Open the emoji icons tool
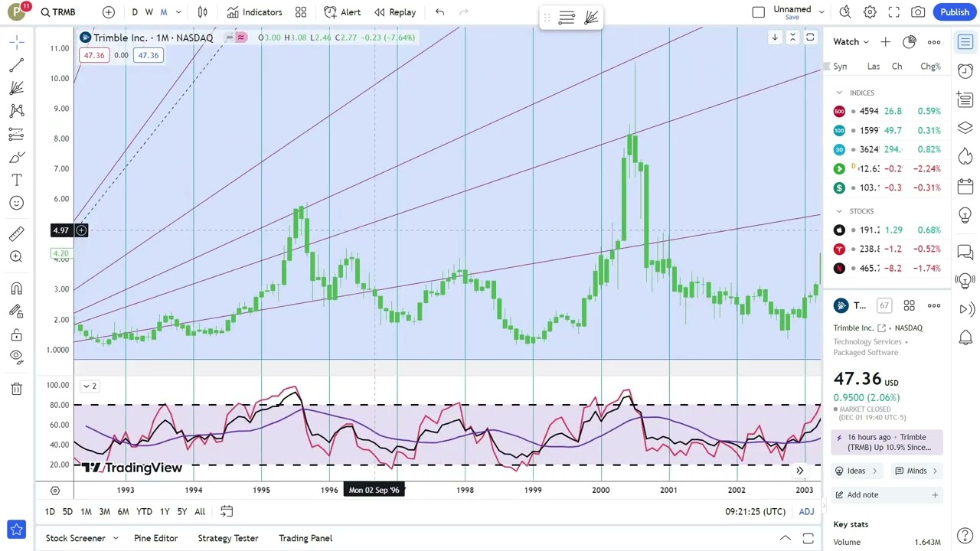 pos(17,203)
